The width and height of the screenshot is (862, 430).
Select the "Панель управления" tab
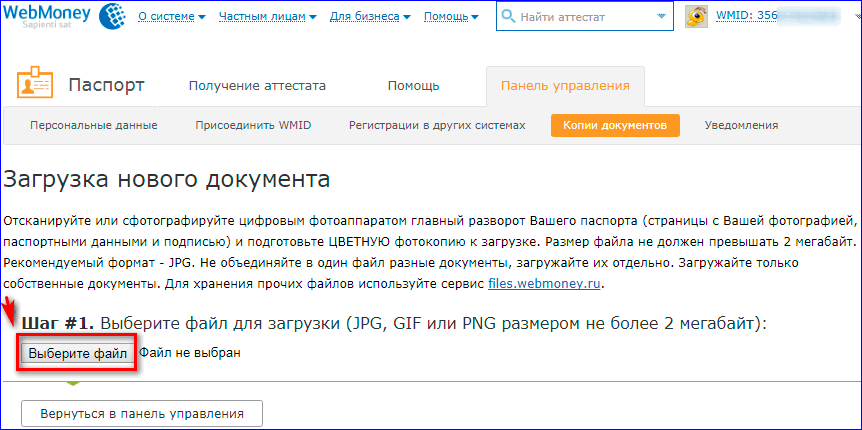click(565, 86)
